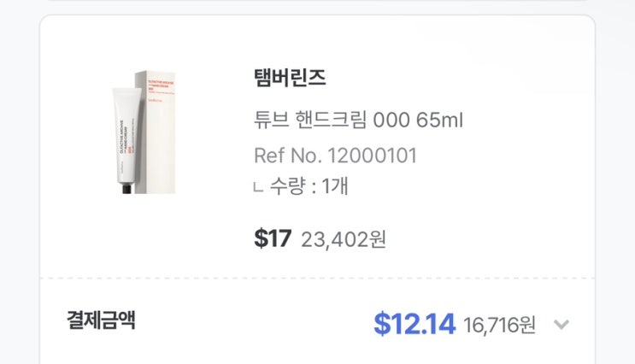
Task: Click the └ indent mark before 수량
Action: click(x=257, y=189)
